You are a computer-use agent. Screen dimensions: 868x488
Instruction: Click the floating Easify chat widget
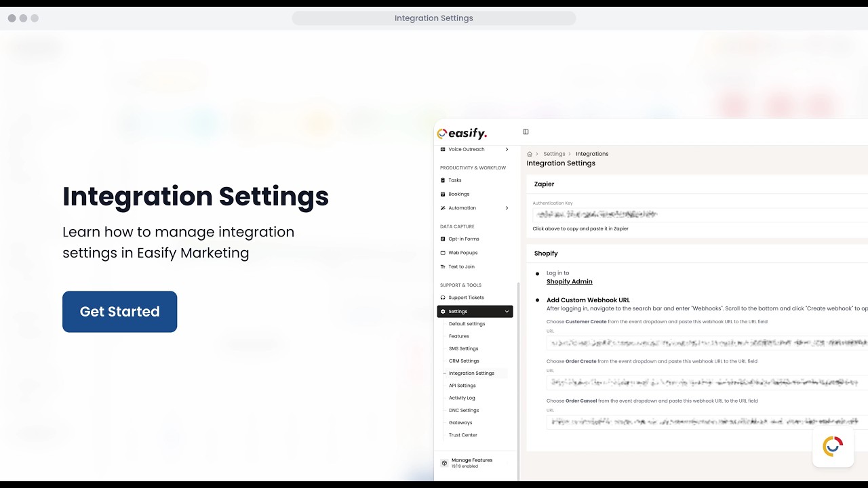pyautogui.click(x=833, y=446)
